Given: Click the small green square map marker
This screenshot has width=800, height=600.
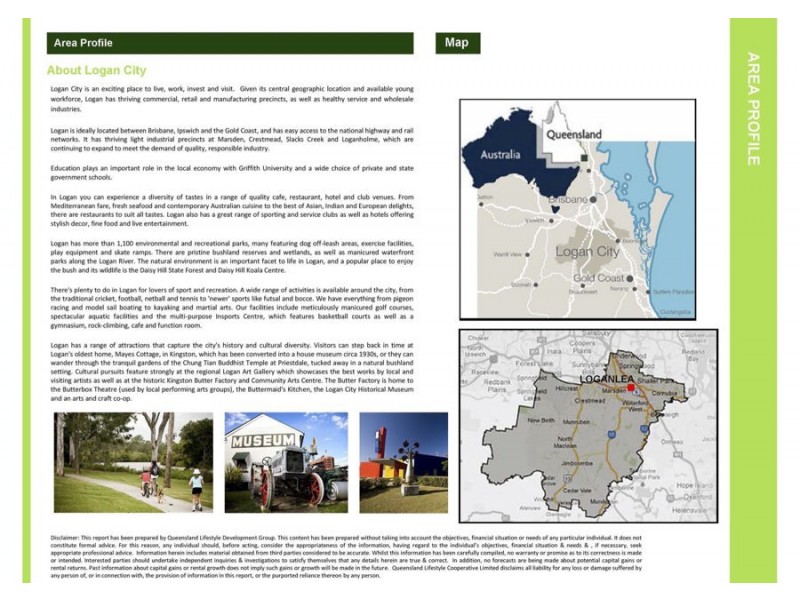Looking at the screenshot, I should point(584,159).
